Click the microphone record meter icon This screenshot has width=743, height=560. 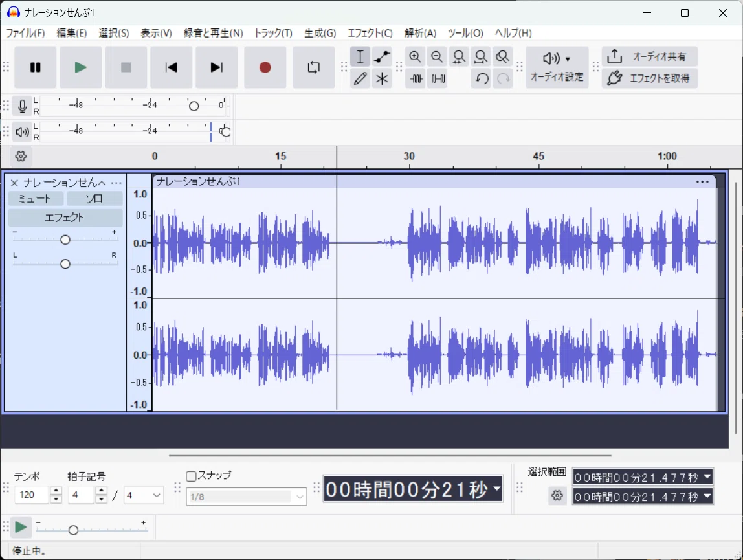pos(22,106)
